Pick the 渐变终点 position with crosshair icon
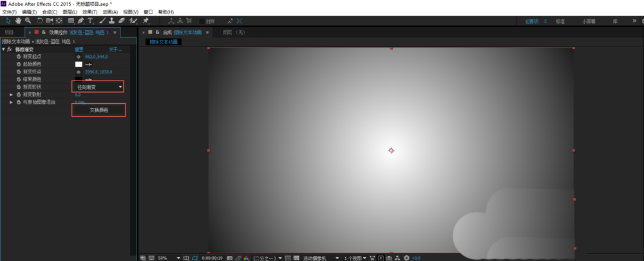This screenshot has height=261, width=644. [x=79, y=72]
